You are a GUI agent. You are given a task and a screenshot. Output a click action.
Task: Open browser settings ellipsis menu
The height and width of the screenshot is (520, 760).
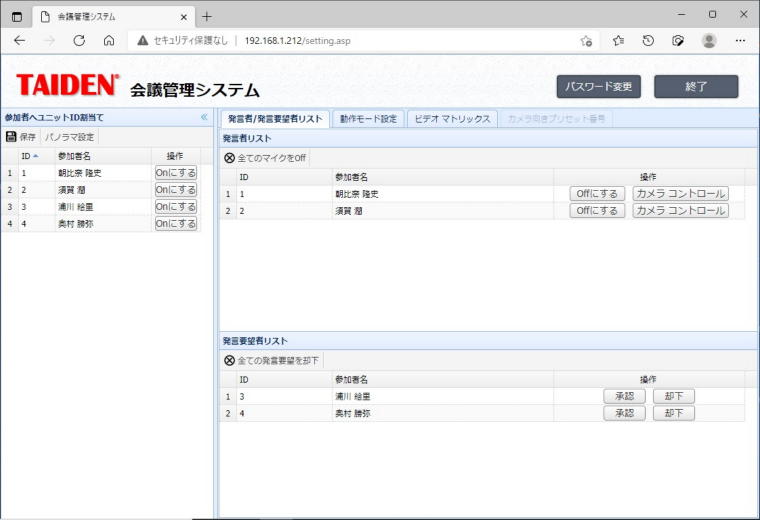tap(740, 41)
